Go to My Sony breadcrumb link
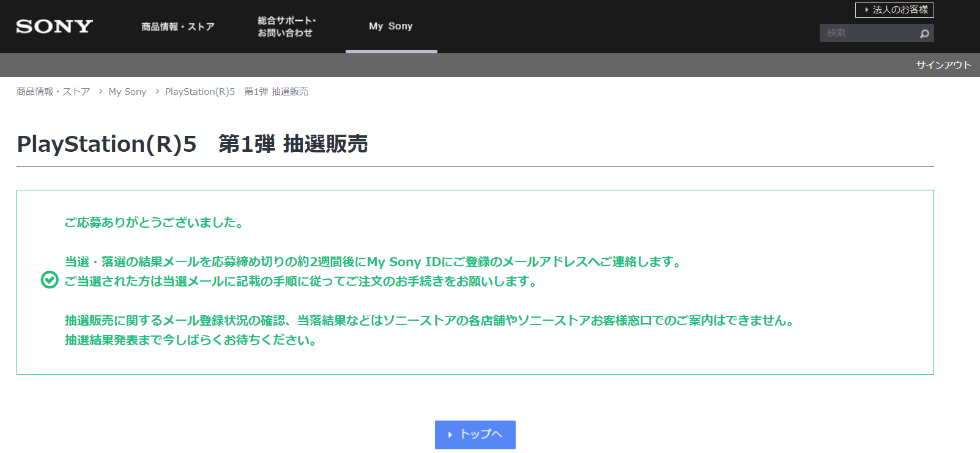This screenshot has height=453, width=980. (x=127, y=91)
